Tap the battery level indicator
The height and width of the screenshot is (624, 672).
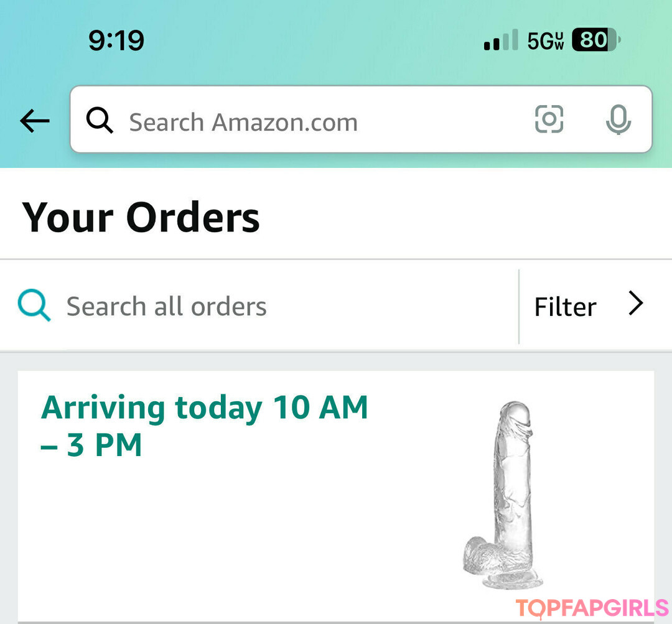point(595,41)
